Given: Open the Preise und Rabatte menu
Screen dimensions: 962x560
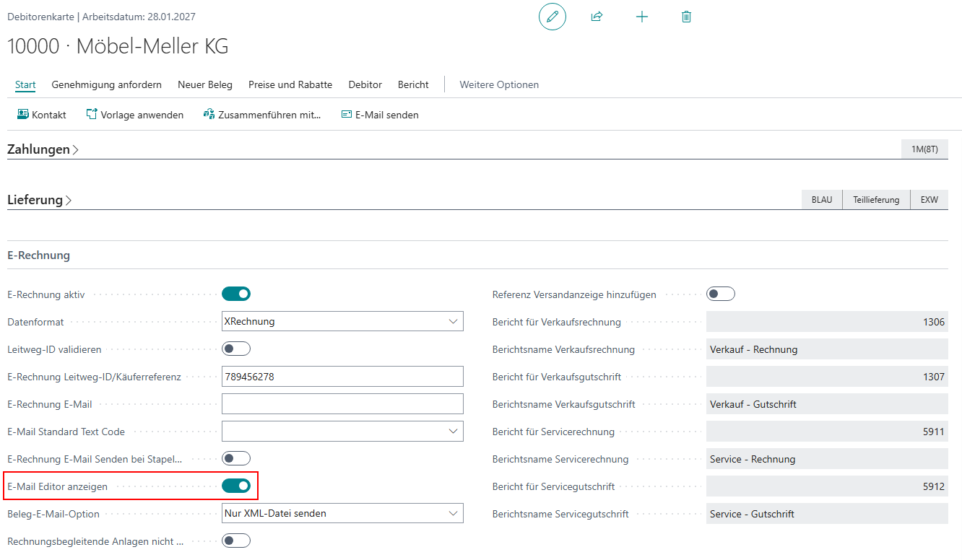Looking at the screenshot, I should [290, 84].
